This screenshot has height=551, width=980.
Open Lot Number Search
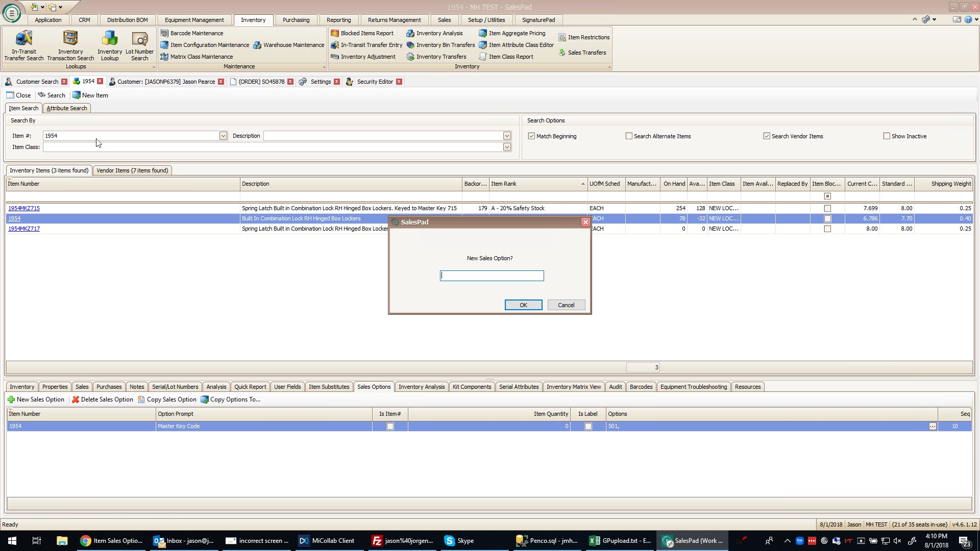tap(139, 45)
